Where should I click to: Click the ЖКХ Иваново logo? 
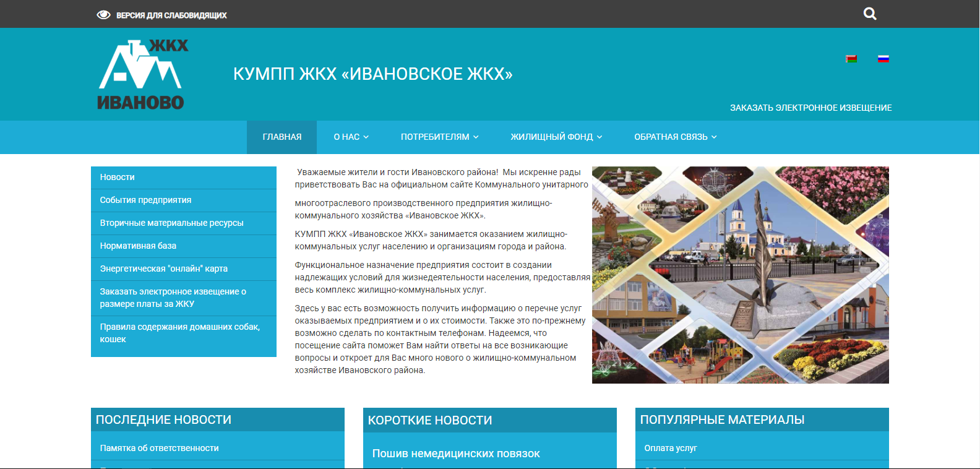[143, 75]
